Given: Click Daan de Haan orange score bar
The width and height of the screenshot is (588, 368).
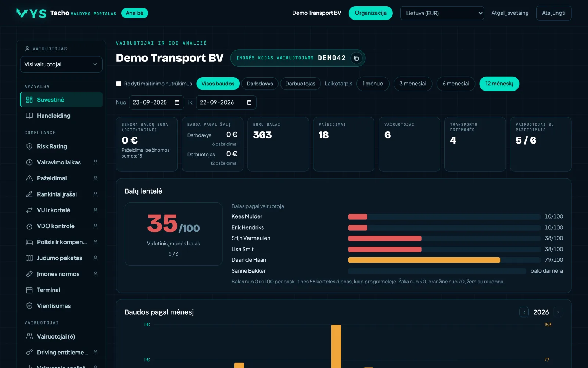Looking at the screenshot, I should pyautogui.click(x=424, y=260).
